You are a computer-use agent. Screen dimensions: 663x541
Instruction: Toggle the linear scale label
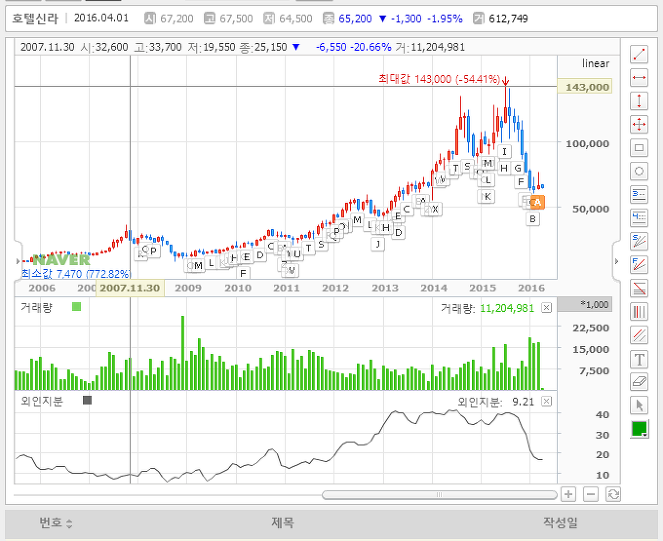595,63
